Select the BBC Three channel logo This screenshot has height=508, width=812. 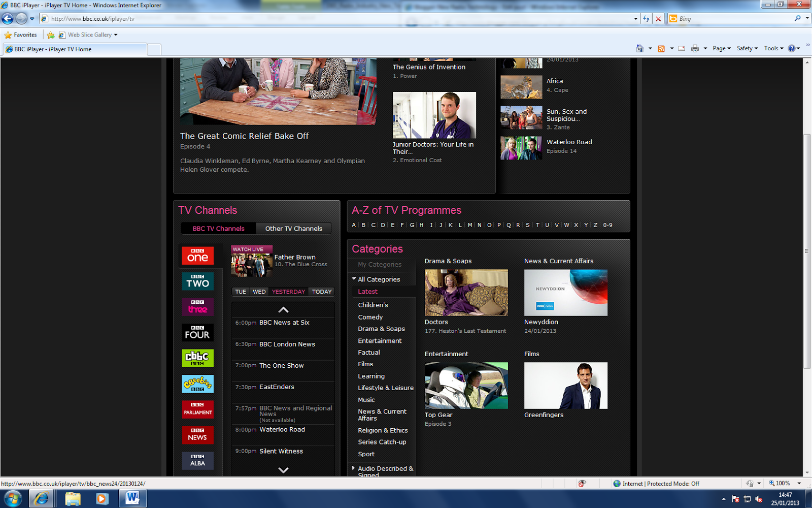pos(197,307)
